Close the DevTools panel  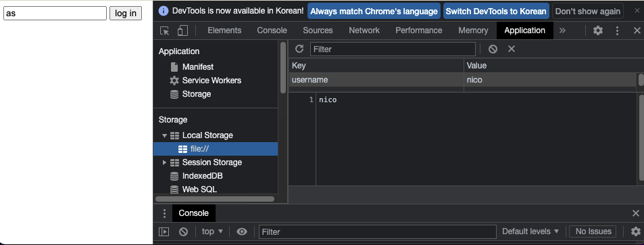(637, 30)
